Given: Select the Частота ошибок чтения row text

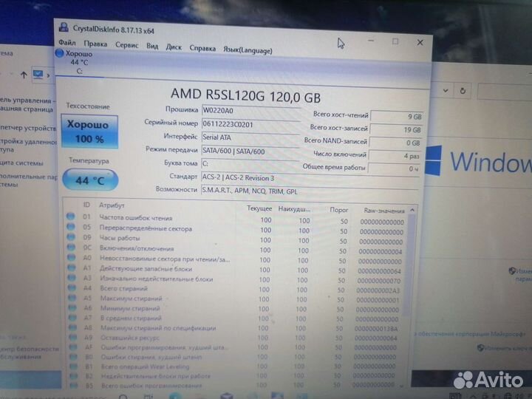Looking at the screenshot, I should [136, 218].
